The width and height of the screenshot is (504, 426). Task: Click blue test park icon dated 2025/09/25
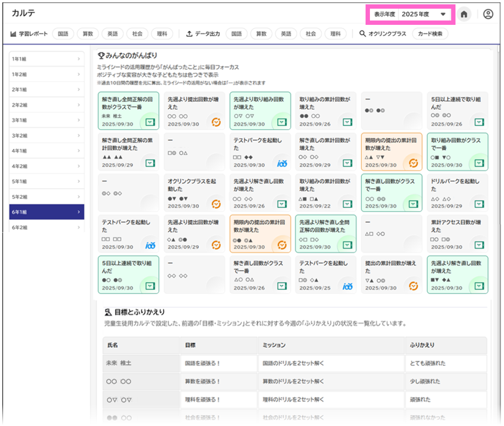click(x=347, y=286)
